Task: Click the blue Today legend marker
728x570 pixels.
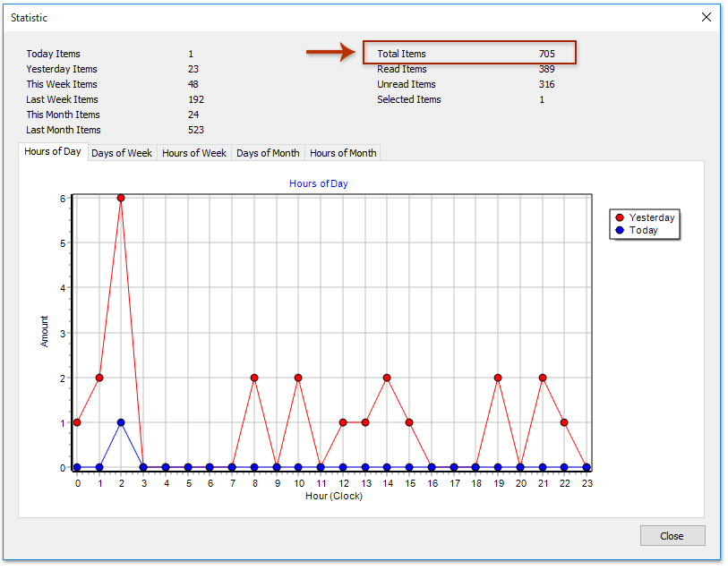Action: [x=619, y=230]
